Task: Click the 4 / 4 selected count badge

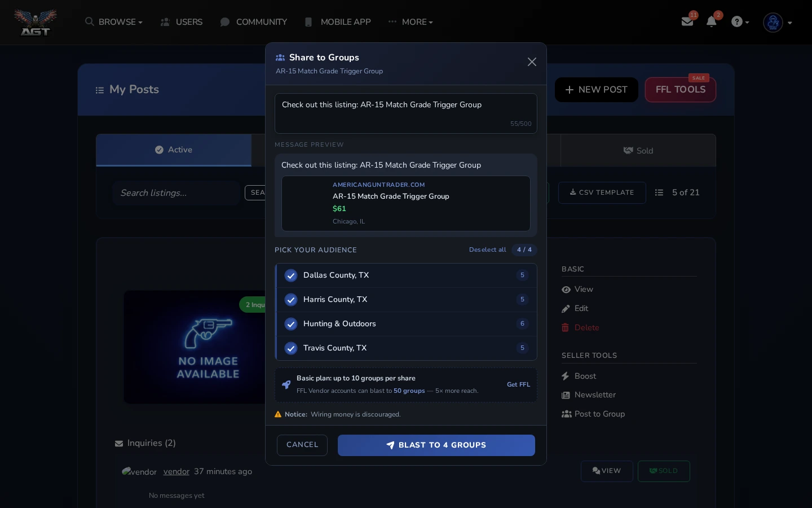Action: [x=524, y=250]
